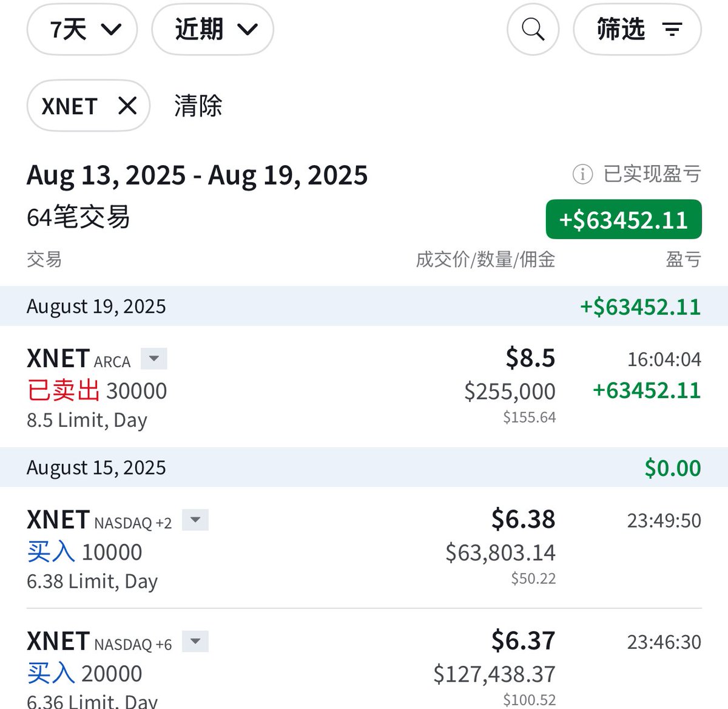This screenshot has width=728, height=709.
Task: Open the 近期 sort dropdown
Action: tap(212, 29)
